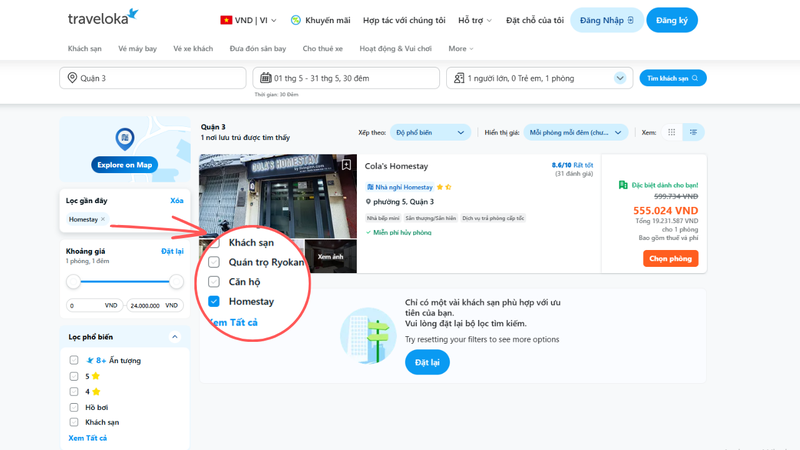Click the Nhà bếp mini amenity tag
800x450 pixels.
pyautogui.click(x=383, y=218)
